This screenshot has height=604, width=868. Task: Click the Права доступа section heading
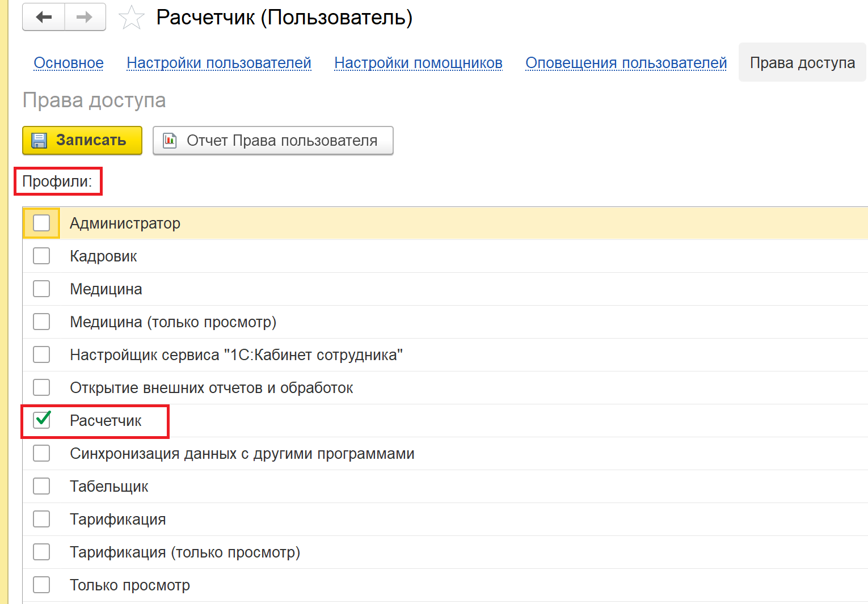pos(94,100)
